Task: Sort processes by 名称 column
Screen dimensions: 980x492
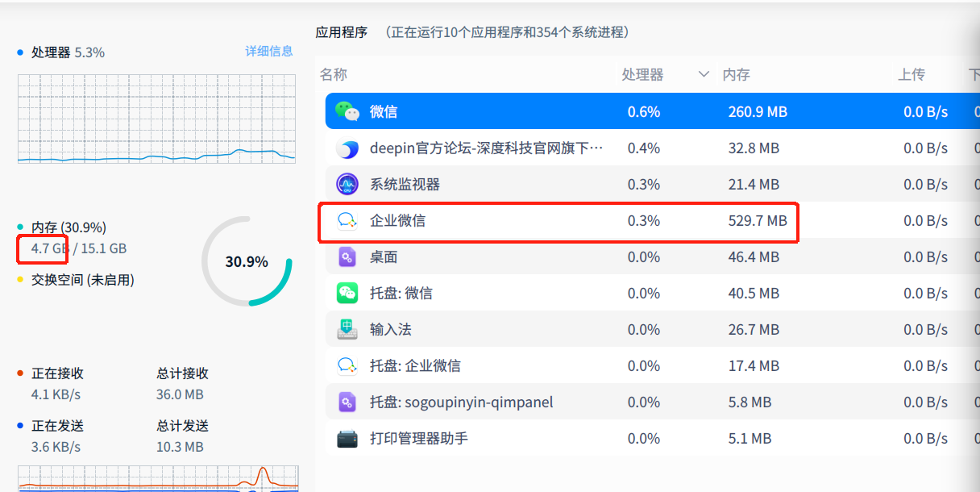Action: (x=334, y=74)
